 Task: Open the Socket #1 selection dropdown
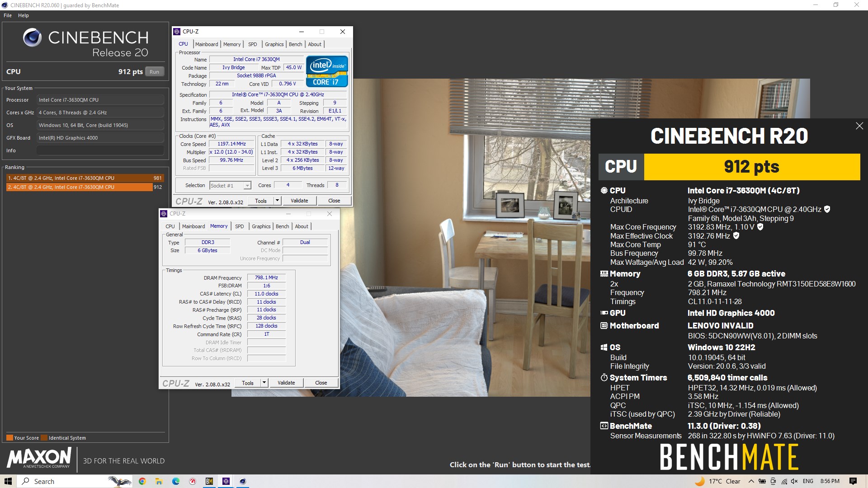(x=230, y=185)
